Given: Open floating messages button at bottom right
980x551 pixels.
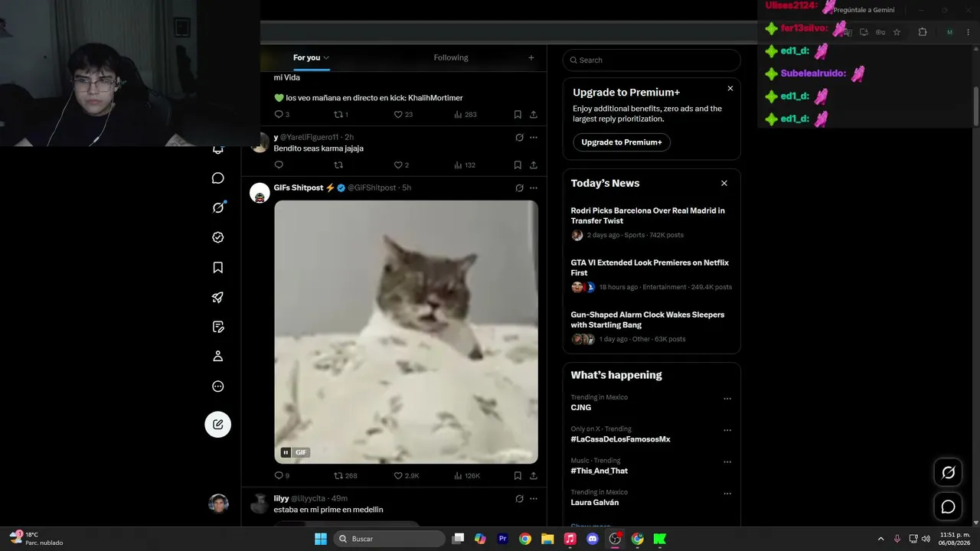Looking at the screenshot, I should [948, 507].
